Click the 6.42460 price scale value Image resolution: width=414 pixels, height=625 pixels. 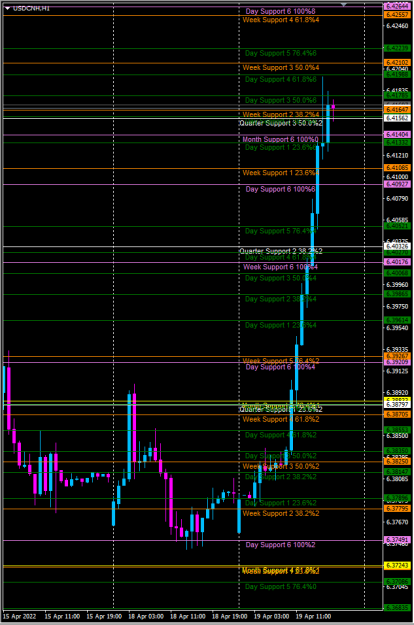coord(398,26)
